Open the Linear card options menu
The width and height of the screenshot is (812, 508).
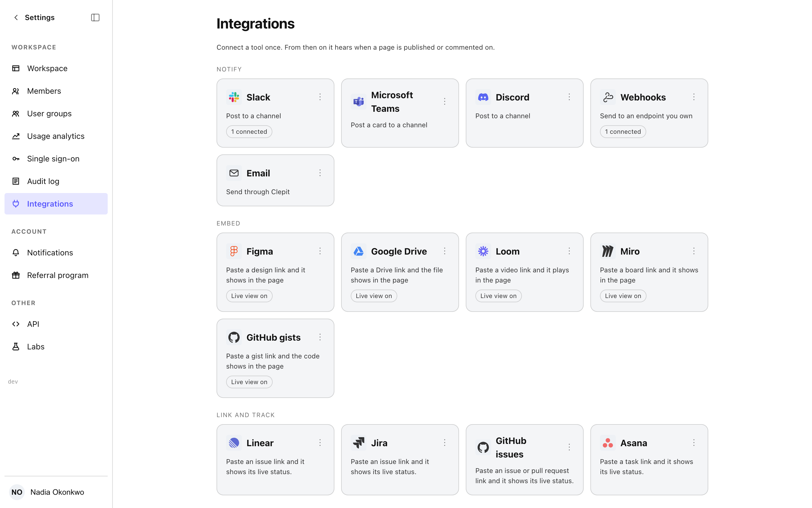320,443
